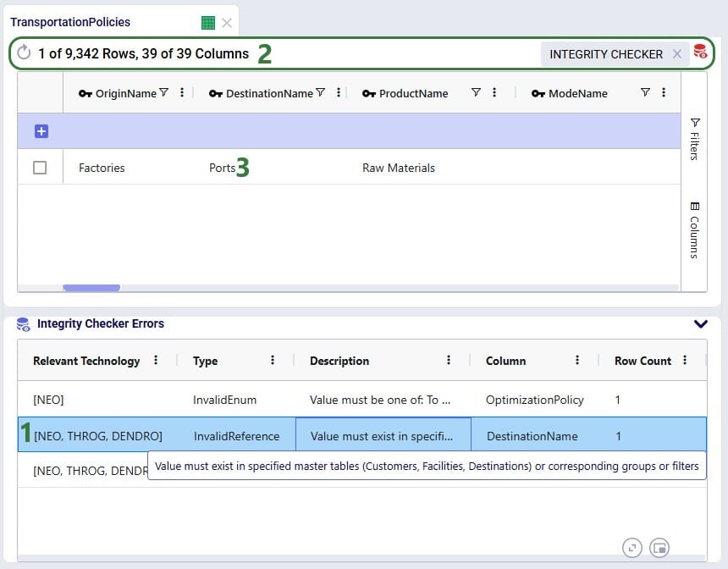Viewport: 728px width, 569px height.
Task: Open filter on DestinationName column
Action: tap(320, 93)
